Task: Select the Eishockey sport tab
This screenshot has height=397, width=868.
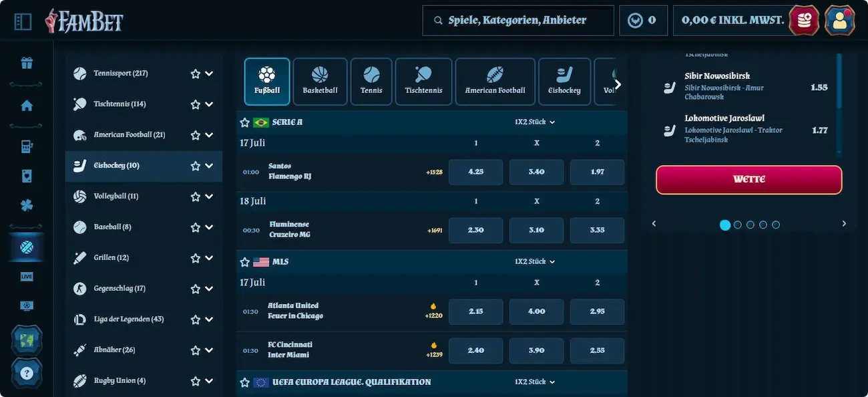Action: click(x=565, y=82)
